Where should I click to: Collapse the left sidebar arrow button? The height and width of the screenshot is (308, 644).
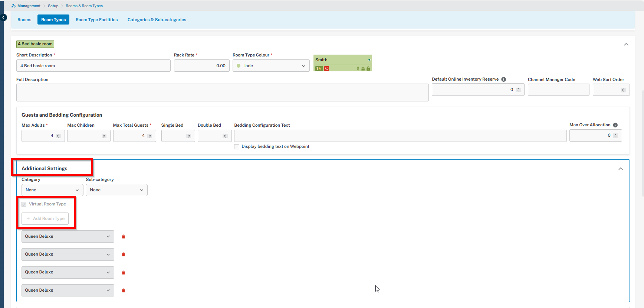pos(3,17)
